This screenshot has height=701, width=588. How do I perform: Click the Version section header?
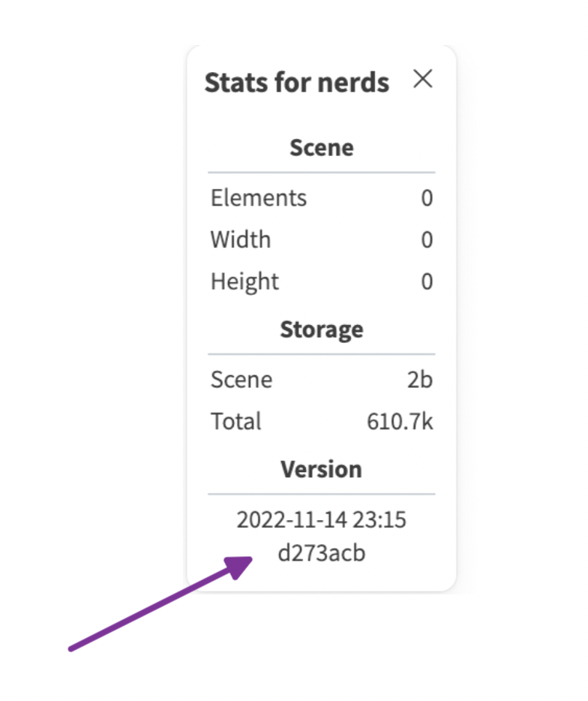[321, 468]
